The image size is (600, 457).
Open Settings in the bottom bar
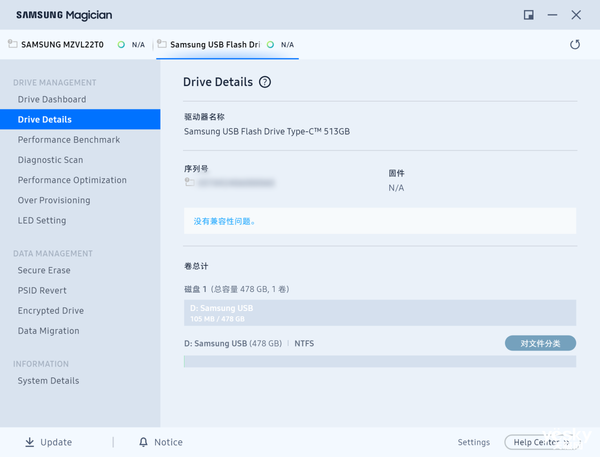(x=473, y=442)
